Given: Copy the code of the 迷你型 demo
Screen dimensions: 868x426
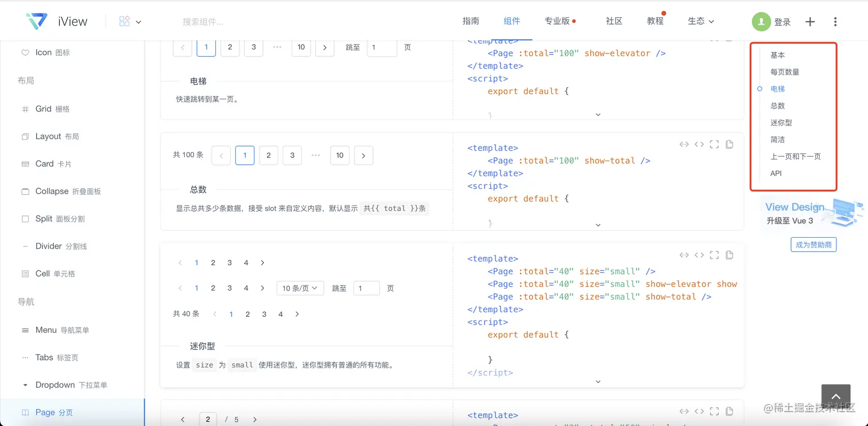Looking at the screenshot, I should [729, 255].
